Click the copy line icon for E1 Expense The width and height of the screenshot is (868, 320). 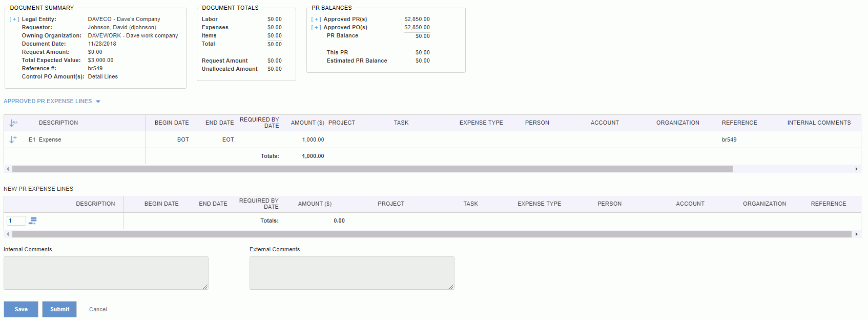coord(13,139)
